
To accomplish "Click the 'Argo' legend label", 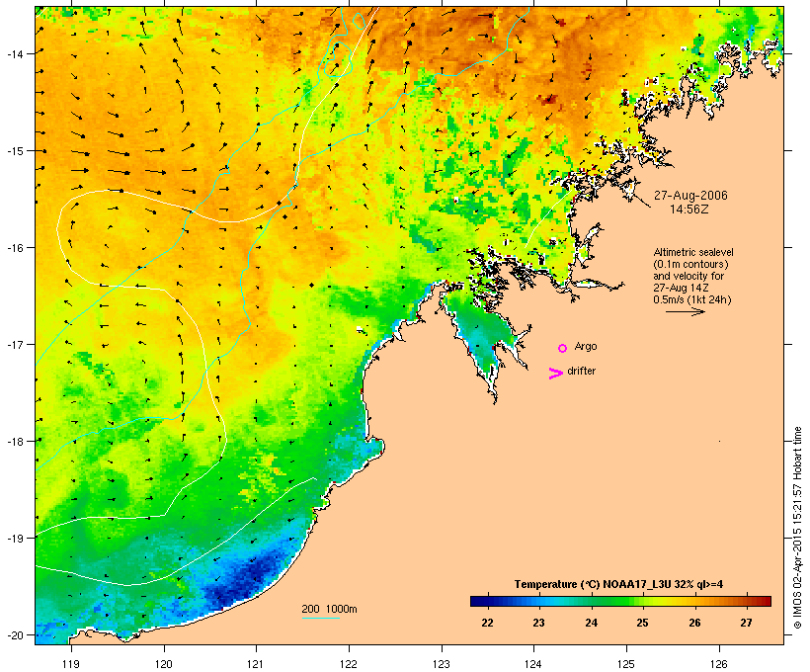I will pyautogui.click(x=586, y=346).
